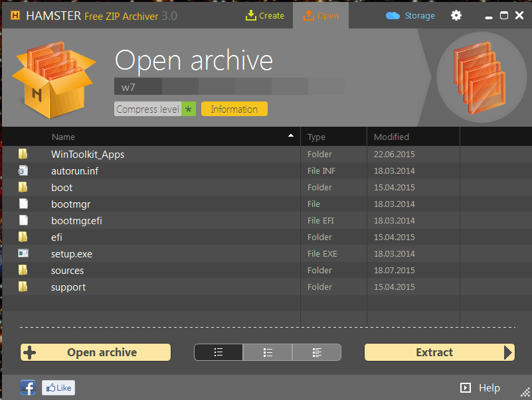This screenshot has height=400, width=532.
Task: Click the bootmgr file icon
Action: pos(23,204)
